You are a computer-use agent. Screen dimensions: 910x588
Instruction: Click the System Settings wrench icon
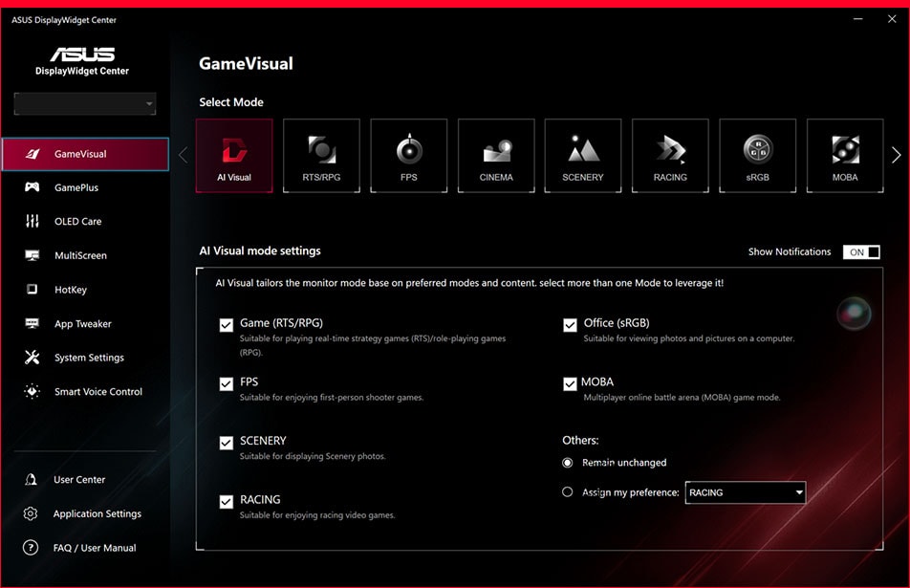(x=32, y=358)
